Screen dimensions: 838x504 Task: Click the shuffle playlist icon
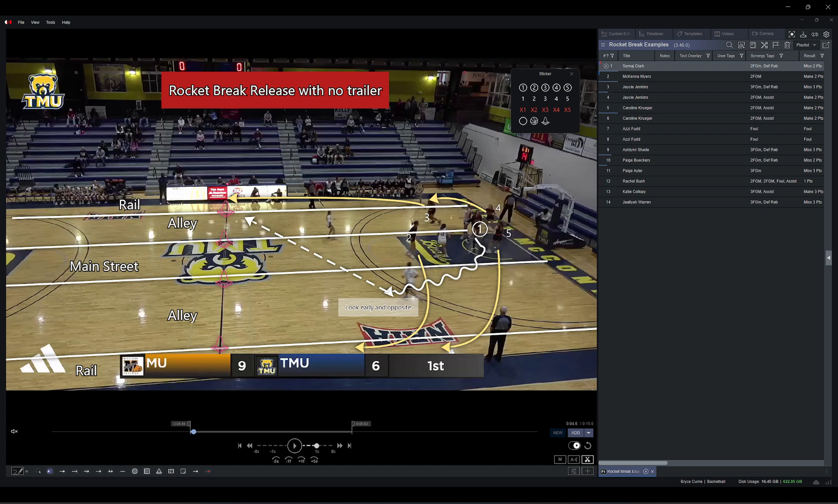(x=764, y=45)
